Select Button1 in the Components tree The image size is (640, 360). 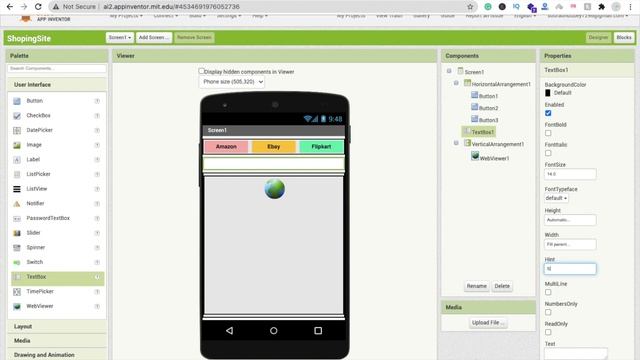[x=484, y=96]
